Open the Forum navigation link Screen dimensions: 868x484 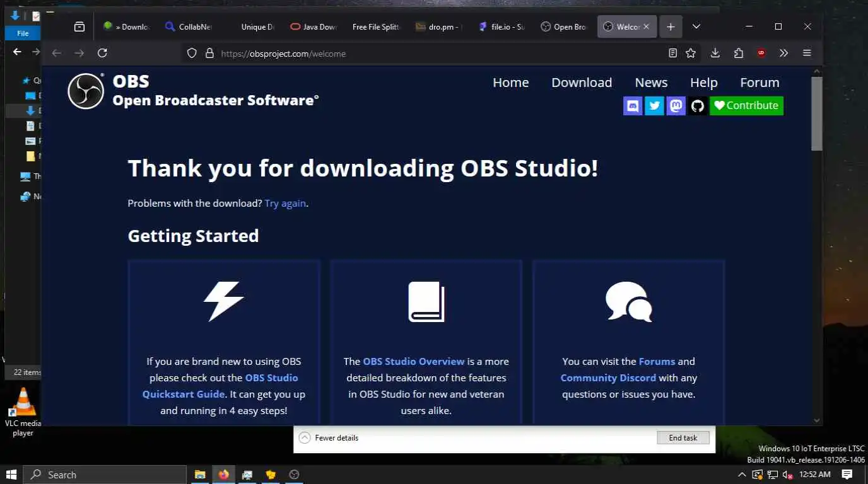[x=759, y=83]
